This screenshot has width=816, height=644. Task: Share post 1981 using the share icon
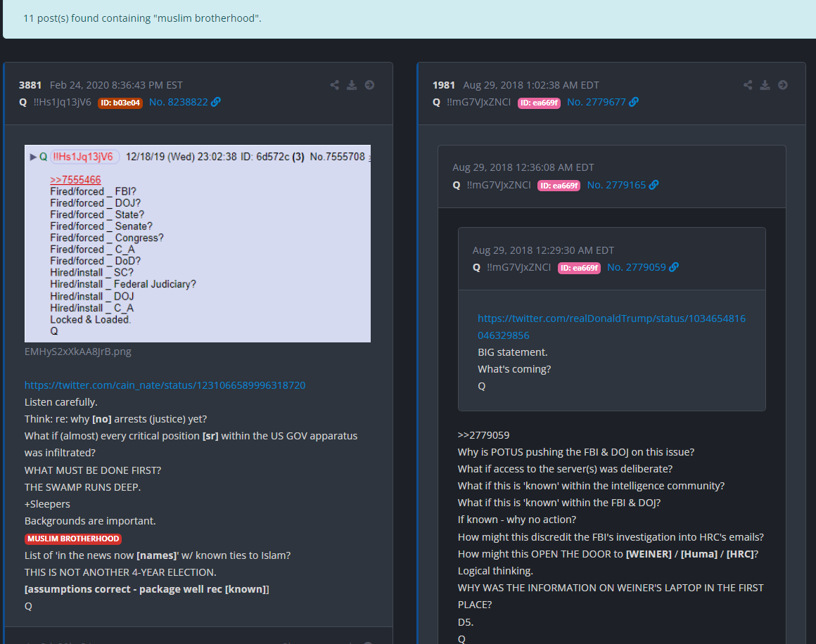tap(748, 85)
